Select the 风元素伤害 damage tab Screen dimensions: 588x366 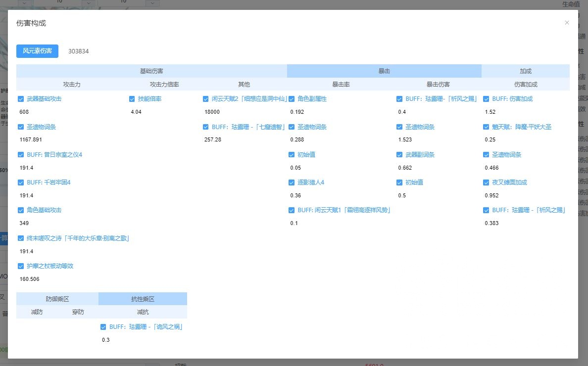37,51
